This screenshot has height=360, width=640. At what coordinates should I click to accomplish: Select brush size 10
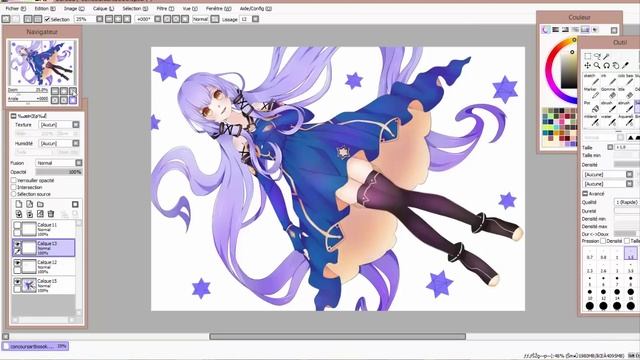pyautogui.click(x=590, y=294)
